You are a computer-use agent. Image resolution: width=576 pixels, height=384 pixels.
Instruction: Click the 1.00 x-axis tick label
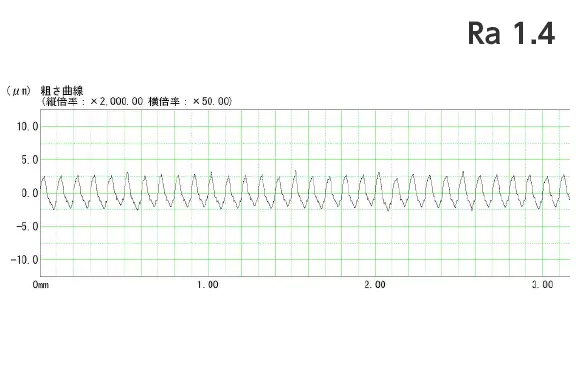pyautogui.click(x=208, y=285)
